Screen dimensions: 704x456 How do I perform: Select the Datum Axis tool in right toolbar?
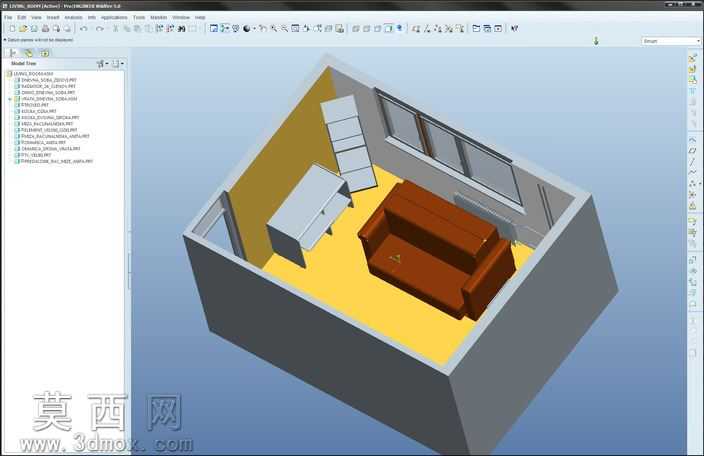[693, 162]
